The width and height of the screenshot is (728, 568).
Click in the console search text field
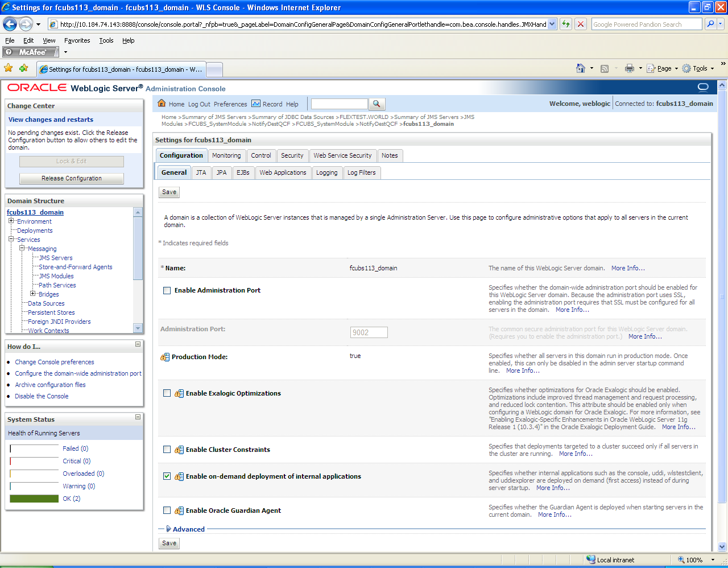point(340,104)
